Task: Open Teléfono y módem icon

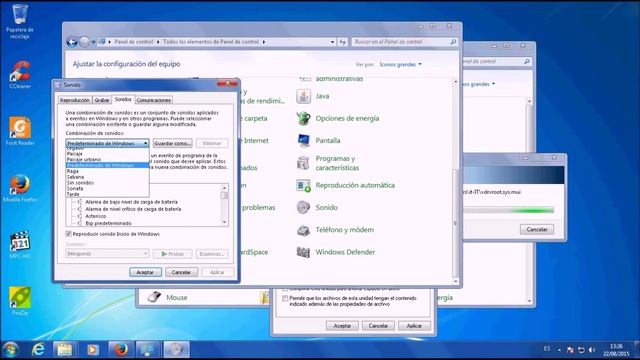Action: tap(303, 230)
